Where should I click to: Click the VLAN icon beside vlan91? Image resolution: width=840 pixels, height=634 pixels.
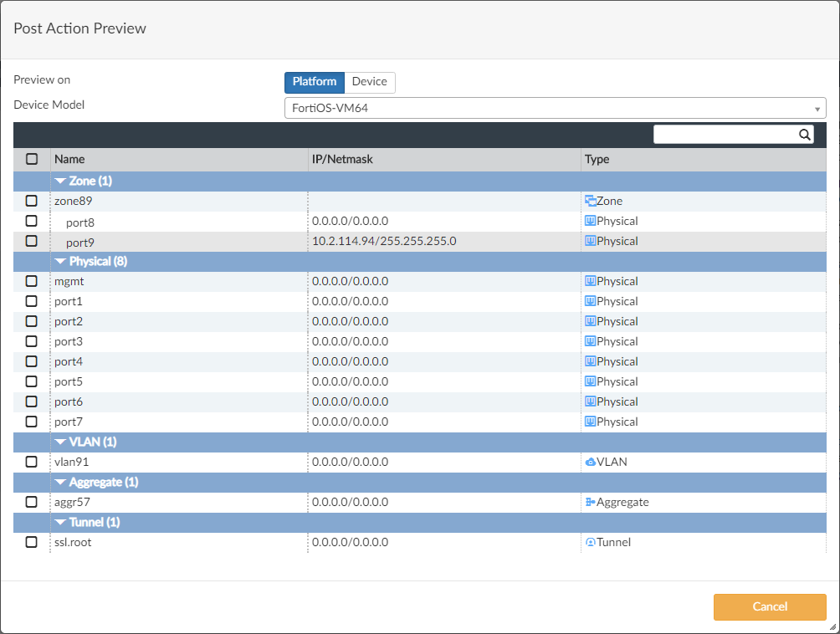point(592,462)
